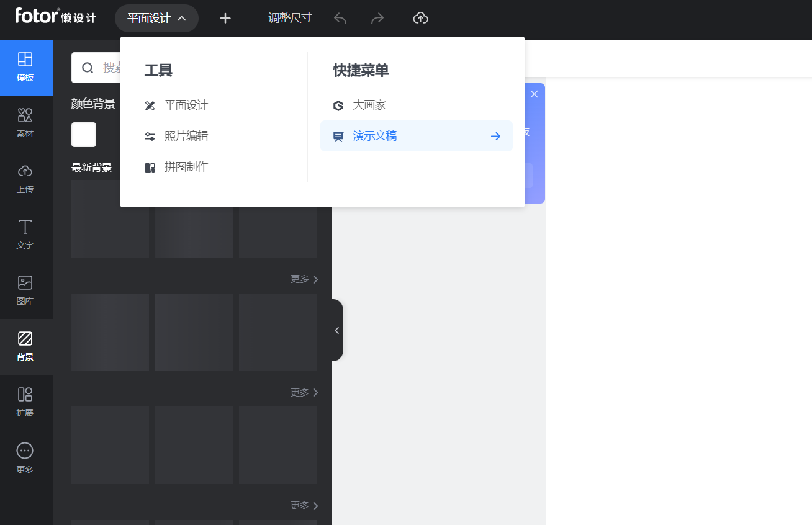Screen dimensions: 812x525
Task: Collapse the 平面设计 dropdown menu
Action: coord(156,19)
